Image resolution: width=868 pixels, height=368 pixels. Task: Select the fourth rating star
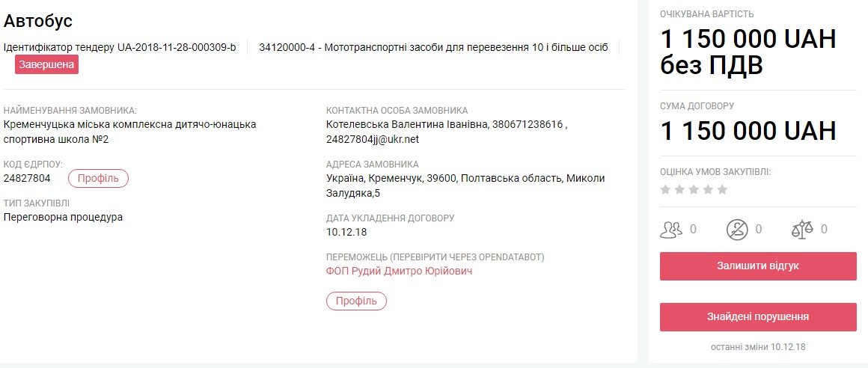point(708,190)
